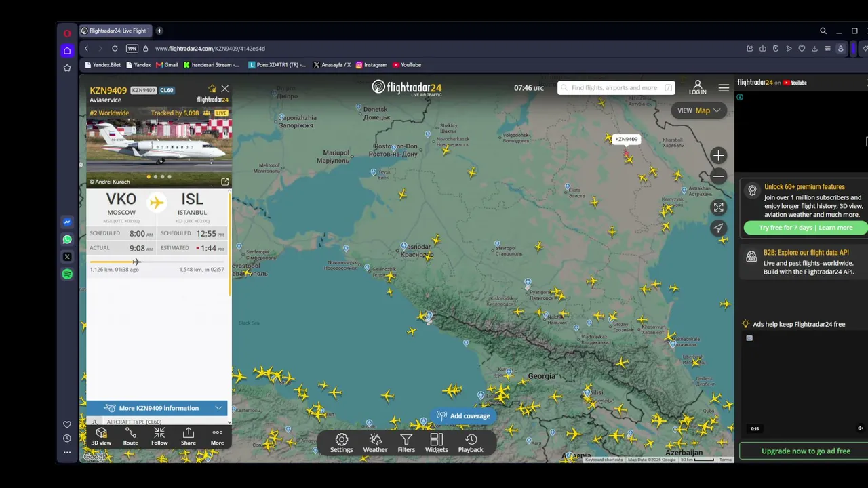Show the flight Route
This screenshot has width=868, height=488.
tap(130, 436)
